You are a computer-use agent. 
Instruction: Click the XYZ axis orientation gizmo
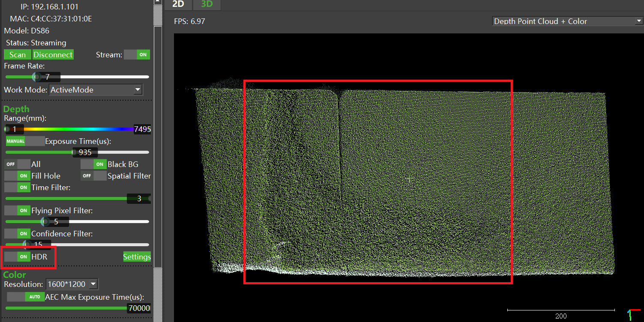coord(632,315)
